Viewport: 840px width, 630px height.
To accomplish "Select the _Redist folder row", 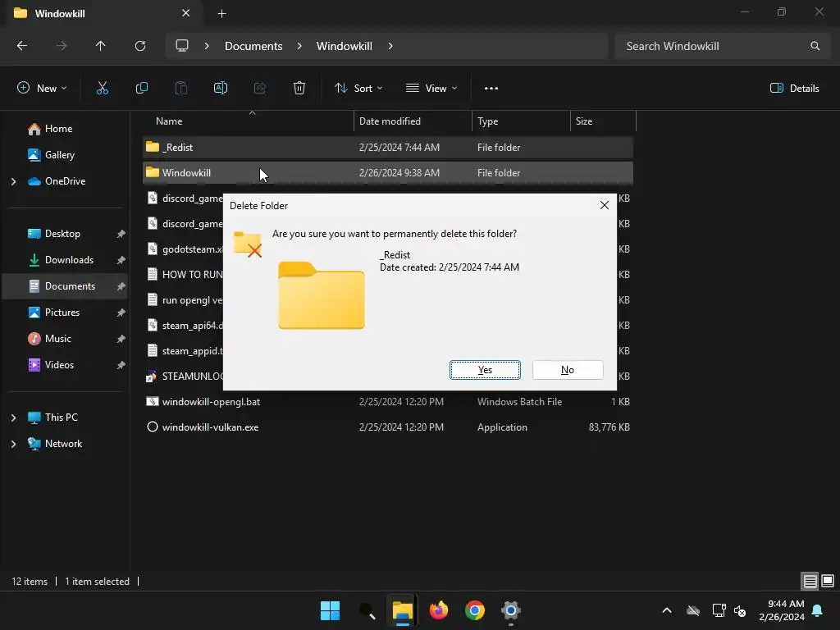I will (388, 148).
